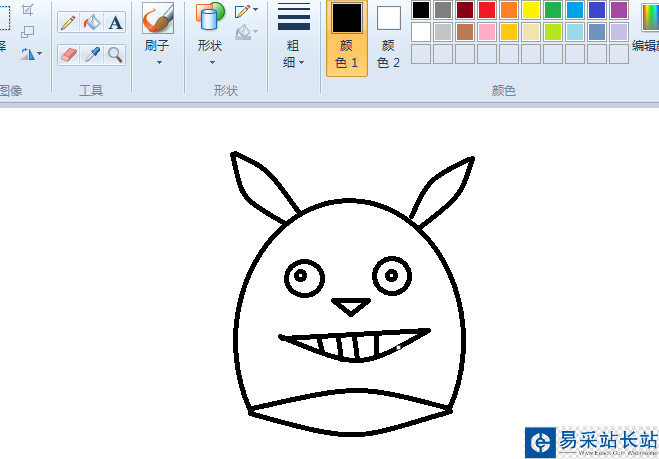Select the Fill with color bucket tool

[x=92, y=23]
